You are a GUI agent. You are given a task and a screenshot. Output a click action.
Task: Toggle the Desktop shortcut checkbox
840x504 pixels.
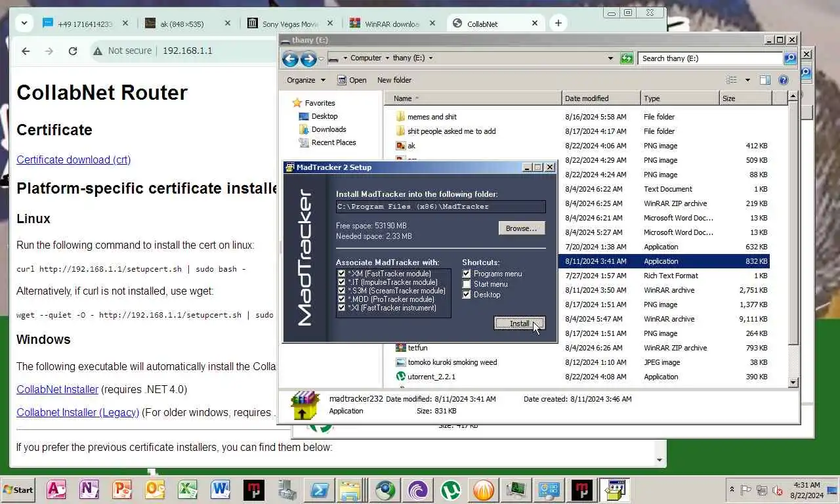[467, 295]
